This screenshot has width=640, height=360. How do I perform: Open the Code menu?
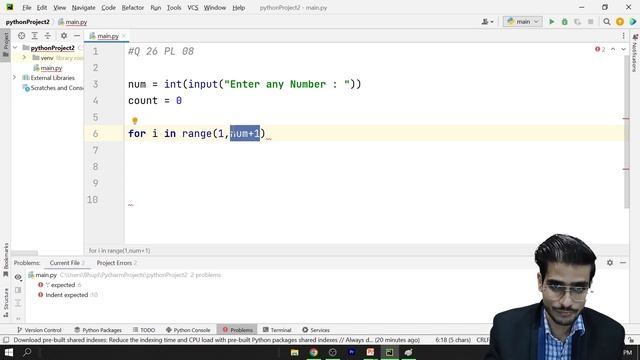[108, 7]
